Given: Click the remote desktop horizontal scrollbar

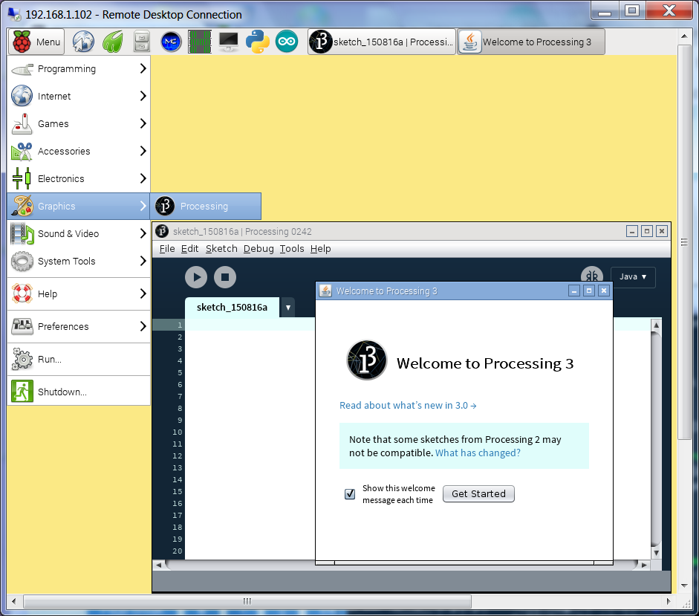Looking at the screenshot, I should [247, 601].
